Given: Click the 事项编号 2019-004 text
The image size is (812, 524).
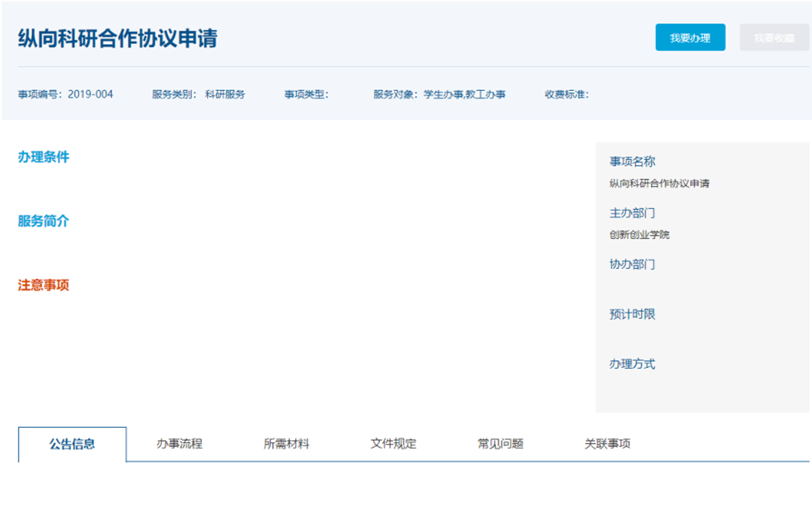Looking at the screenshot, I should pos(66,95).
